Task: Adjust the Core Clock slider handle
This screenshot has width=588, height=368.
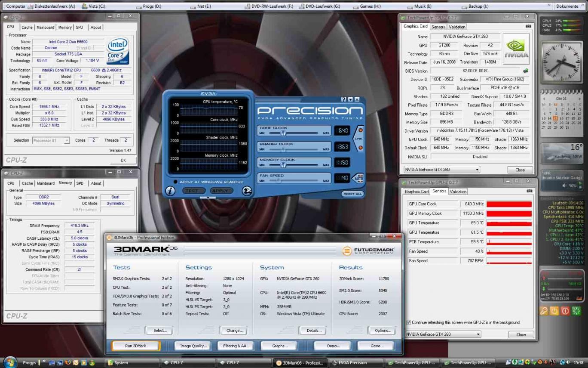Action: click(283, 133)
